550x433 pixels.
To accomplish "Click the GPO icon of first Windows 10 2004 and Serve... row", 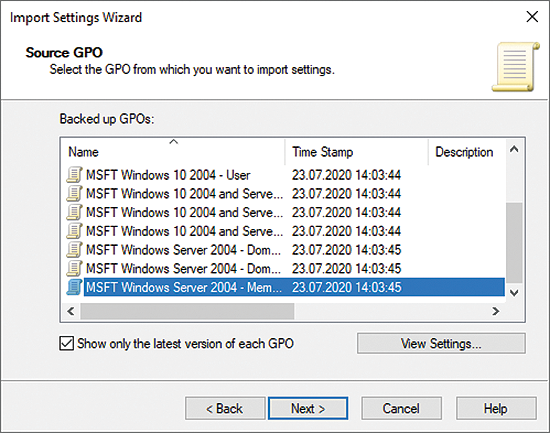I will [x=74, y=193].
